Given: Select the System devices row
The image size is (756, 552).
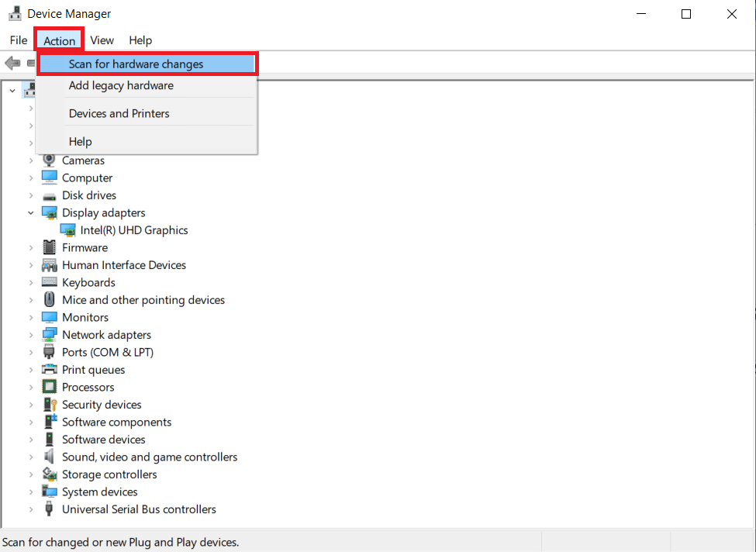Looking at the screenshot, I should 100,492.
